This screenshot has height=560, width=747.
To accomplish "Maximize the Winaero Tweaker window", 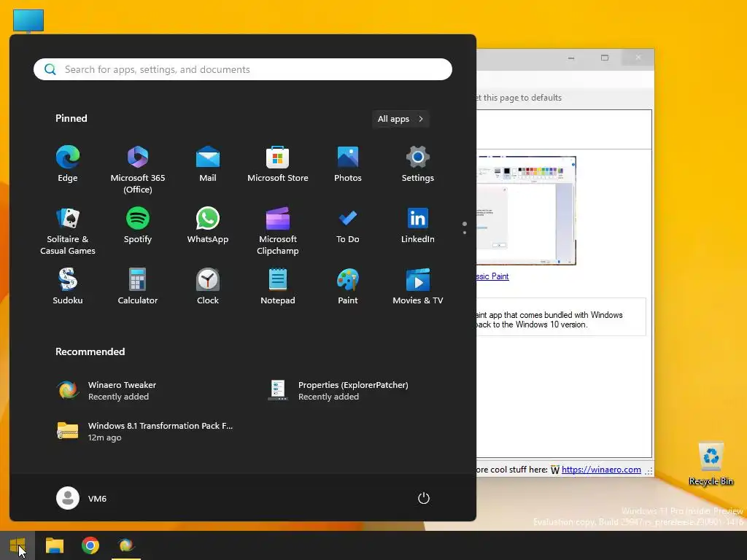I will pyautogui.click(x=605, y=58).
